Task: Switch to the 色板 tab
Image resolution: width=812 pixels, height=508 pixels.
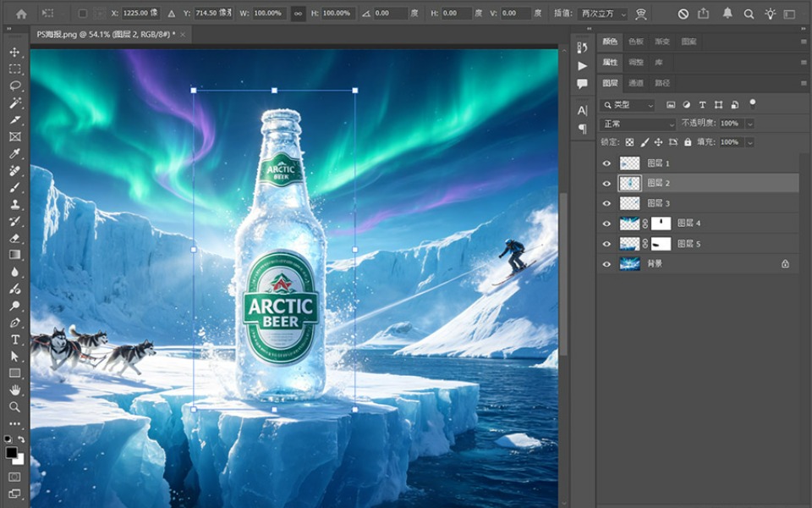Action: click(636, 41)
